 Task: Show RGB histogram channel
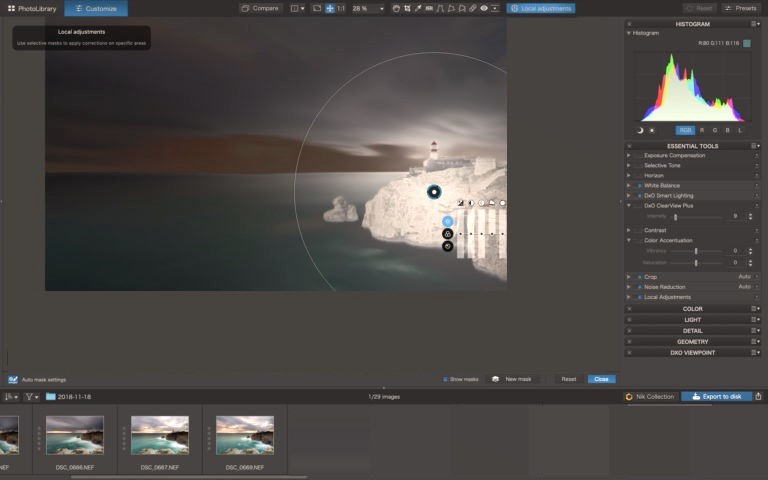pos(685,130)
